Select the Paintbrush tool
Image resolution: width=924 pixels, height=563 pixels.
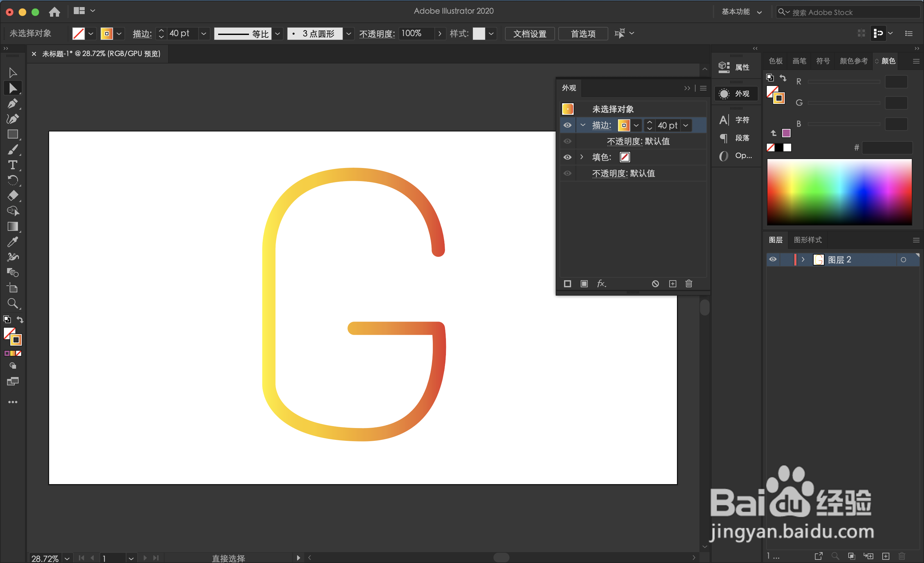pyautogui.click(x=13, y=149)
